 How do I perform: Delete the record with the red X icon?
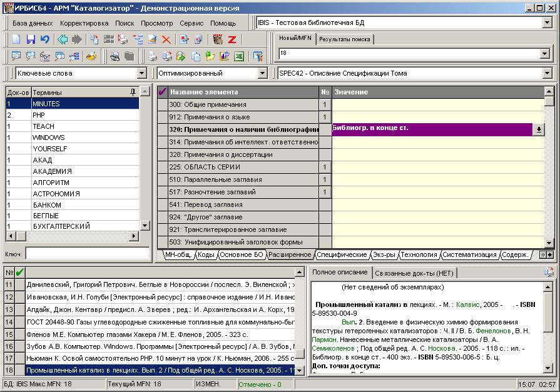tap(166, 39)
